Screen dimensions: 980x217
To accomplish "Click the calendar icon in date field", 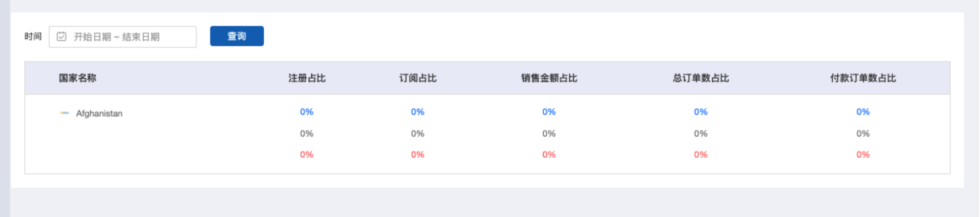I will click(x=61, y=37).
